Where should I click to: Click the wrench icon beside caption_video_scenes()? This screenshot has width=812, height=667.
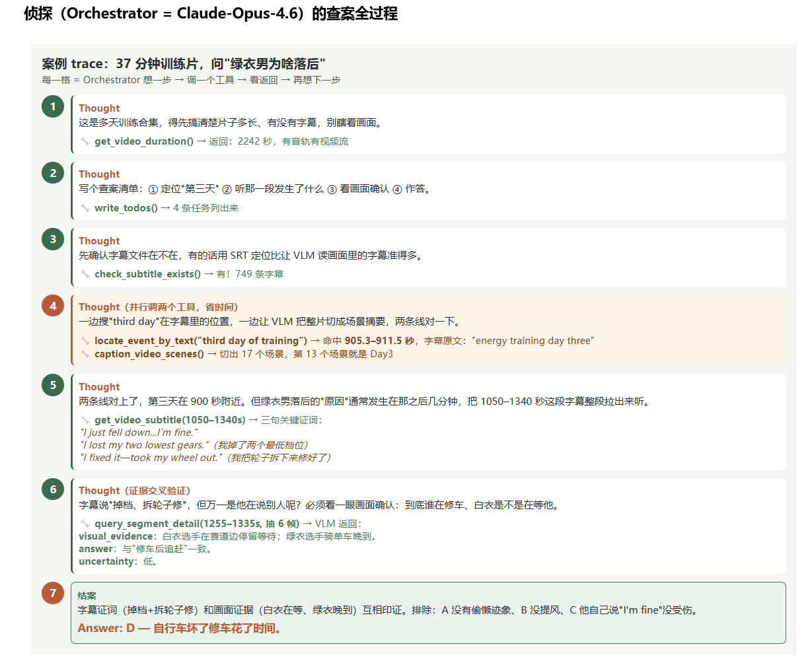(85, 354)
